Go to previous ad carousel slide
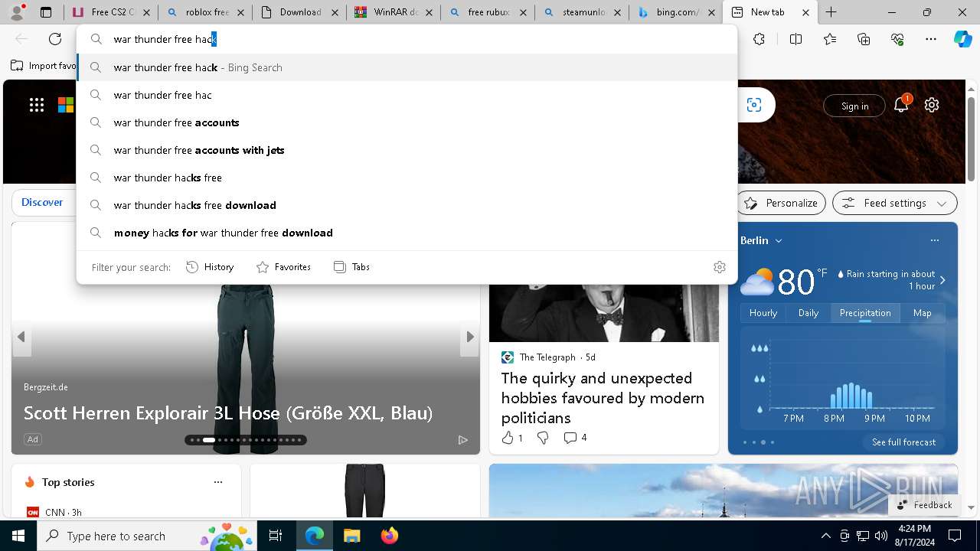Image resolution: width=980 pixels, height=551 pixels. pyautogui.click(x=21, y=337)
